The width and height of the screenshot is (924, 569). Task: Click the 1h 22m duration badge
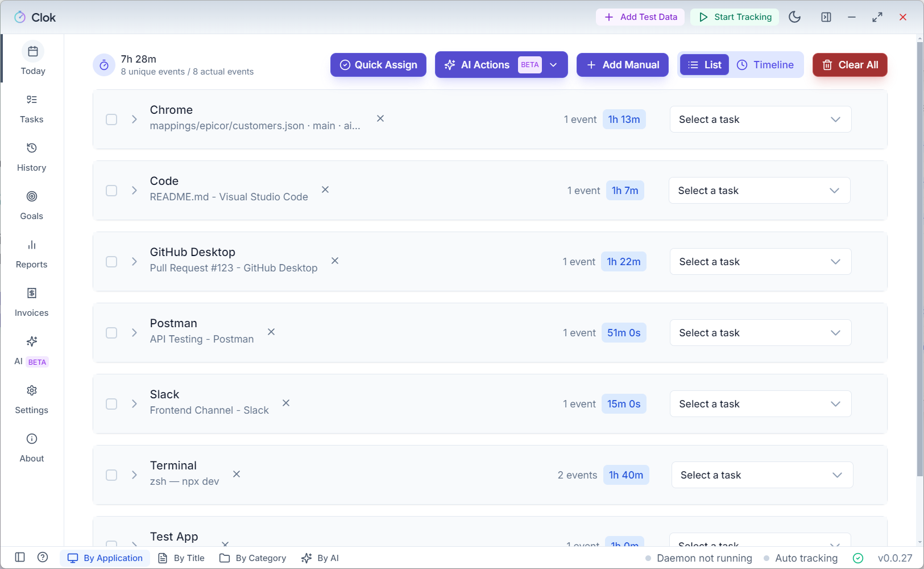[624, 262]
